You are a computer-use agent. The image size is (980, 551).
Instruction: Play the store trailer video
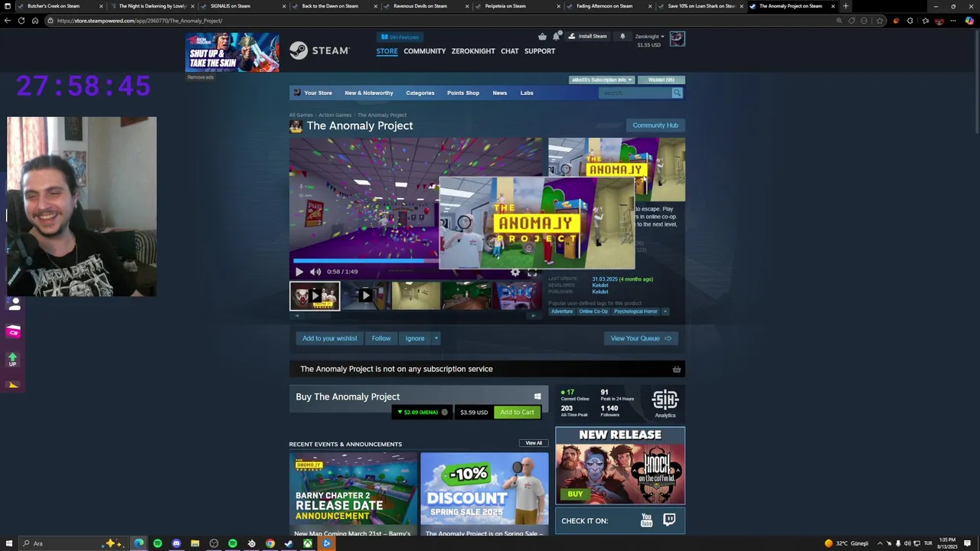pos(299,272)
